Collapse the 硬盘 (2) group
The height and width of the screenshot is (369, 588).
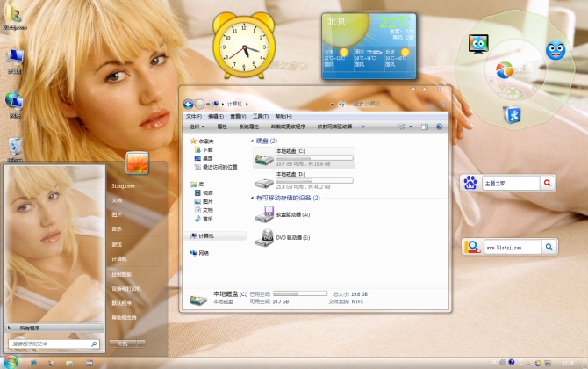coord(252,141)
